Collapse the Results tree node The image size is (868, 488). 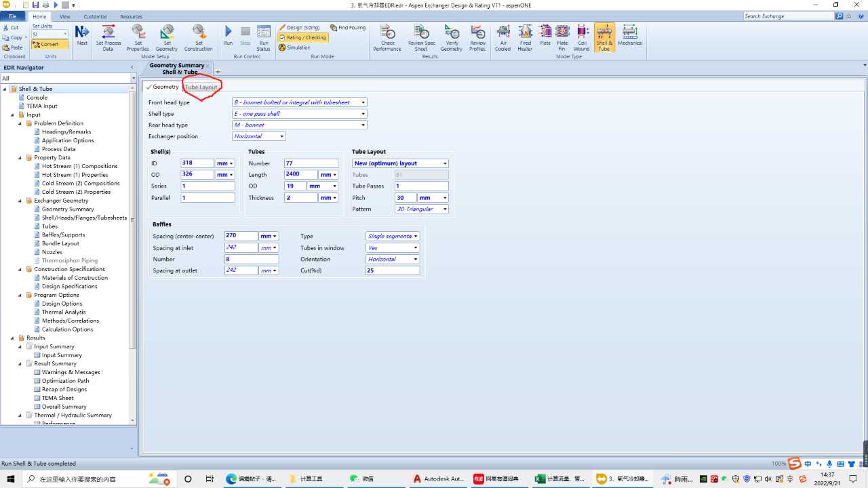(13, 338)
